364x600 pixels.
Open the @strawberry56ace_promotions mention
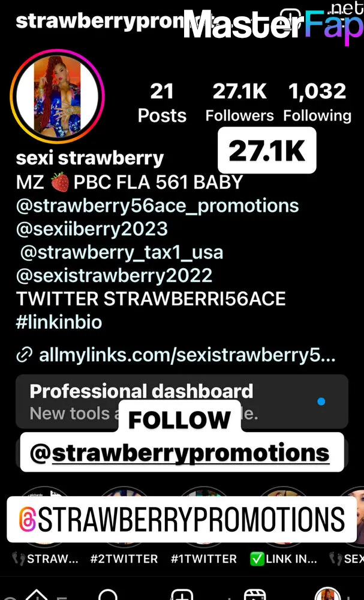158,206
